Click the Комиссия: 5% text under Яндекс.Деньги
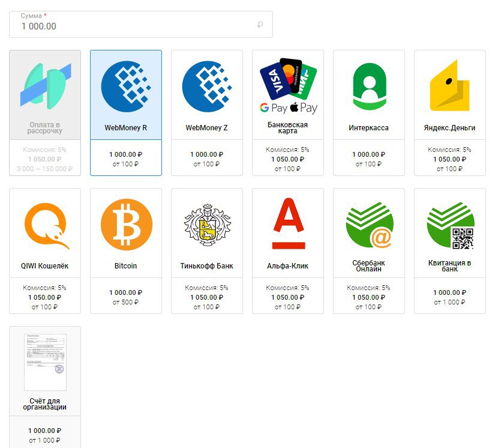495x448 pixels. pyautogui.click(x=449, y=150)
